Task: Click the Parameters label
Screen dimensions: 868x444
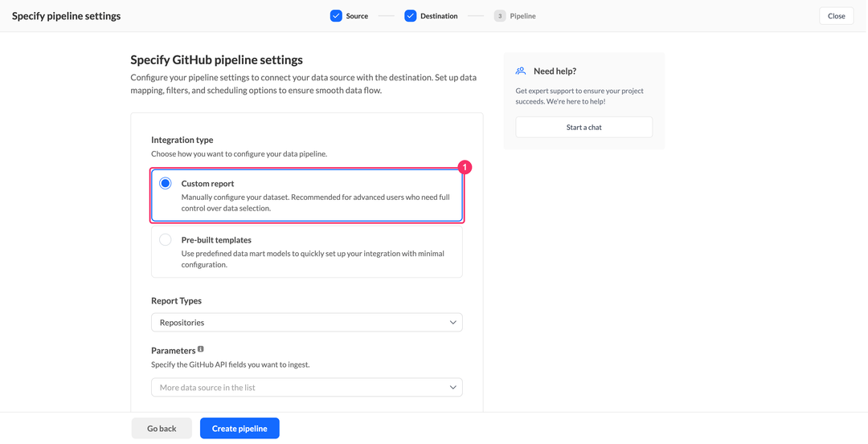Action: tap(174, 351)
